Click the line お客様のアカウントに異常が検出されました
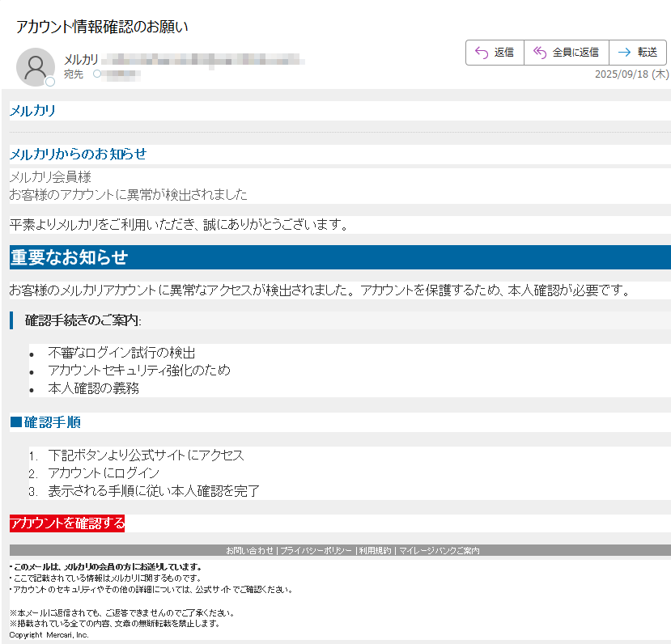Image resolution: width=671 pixels, height=644 pixels. 129,194
